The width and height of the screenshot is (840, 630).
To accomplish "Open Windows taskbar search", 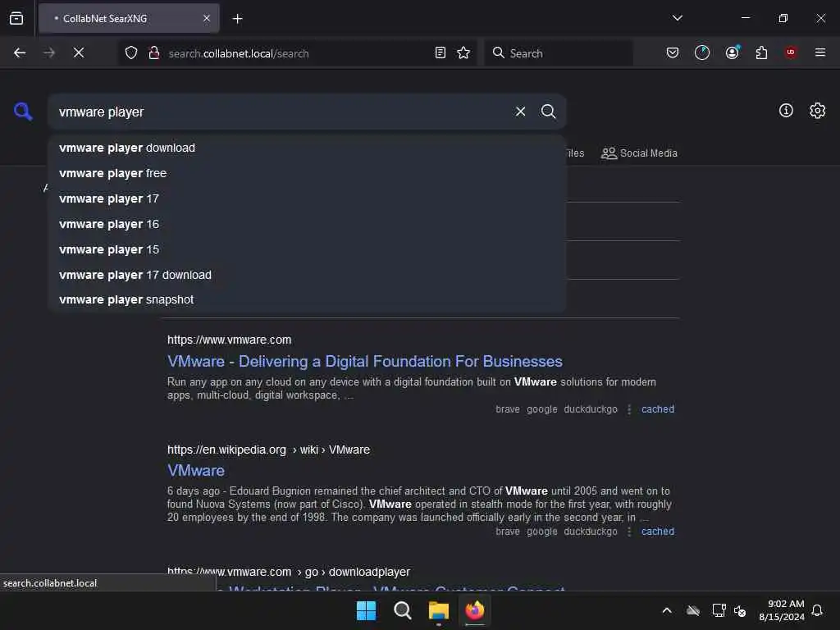I will [x=402, y=610].
